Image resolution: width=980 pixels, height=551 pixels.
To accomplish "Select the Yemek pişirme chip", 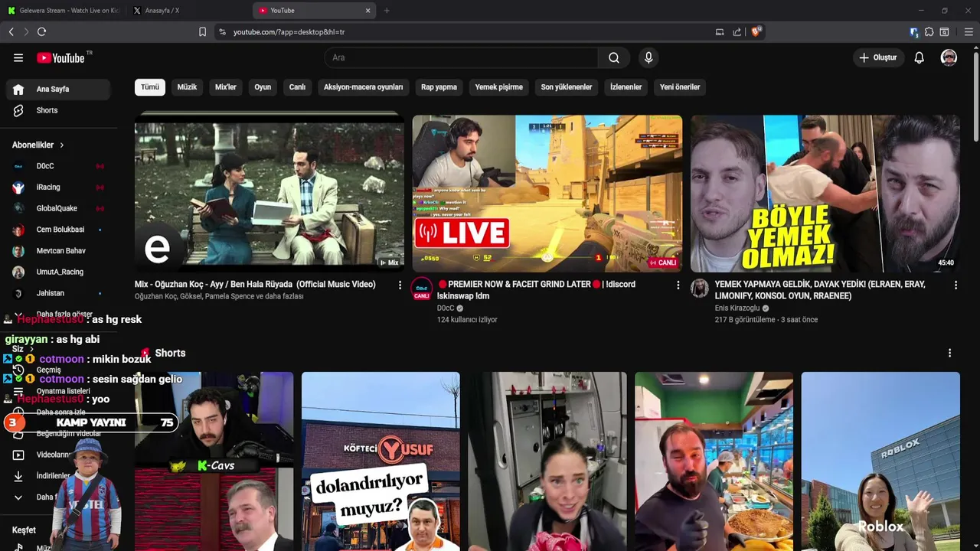I will pyautogui.click(x=498, y=87).
